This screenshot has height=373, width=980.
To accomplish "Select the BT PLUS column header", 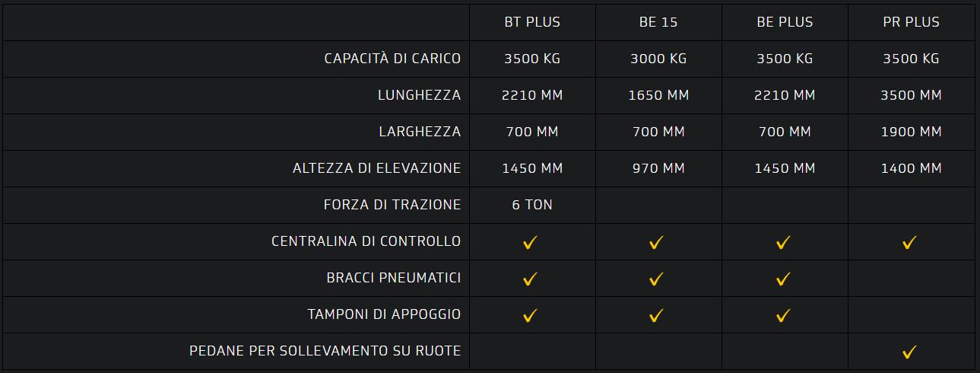I will pos(532,22).
